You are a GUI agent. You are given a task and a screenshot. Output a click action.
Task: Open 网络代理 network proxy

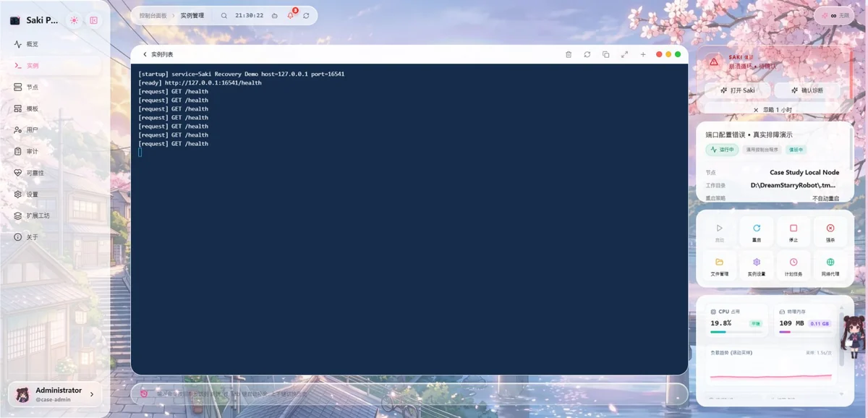pyautogui.click(x=830, y=266)
